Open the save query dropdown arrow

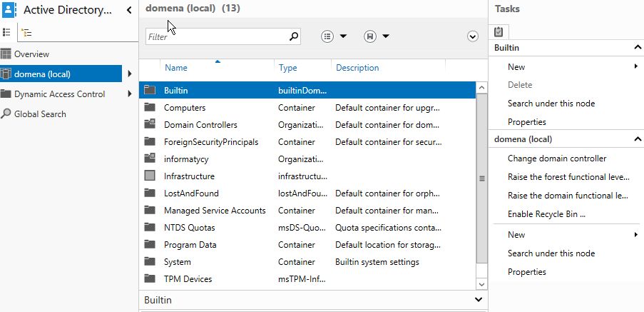pos(386,36)
